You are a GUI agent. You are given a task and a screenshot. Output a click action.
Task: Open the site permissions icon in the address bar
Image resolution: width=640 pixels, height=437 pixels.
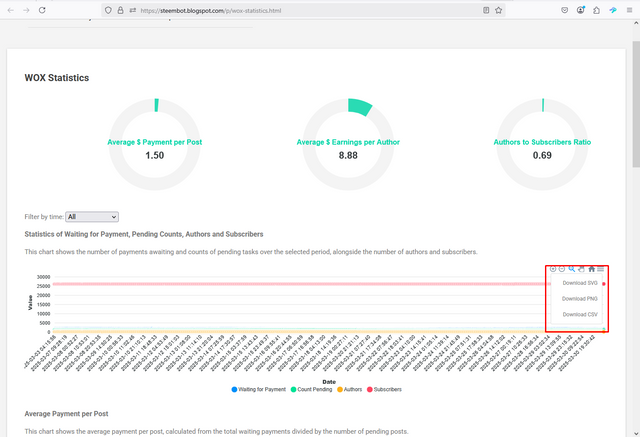point(133,10)
